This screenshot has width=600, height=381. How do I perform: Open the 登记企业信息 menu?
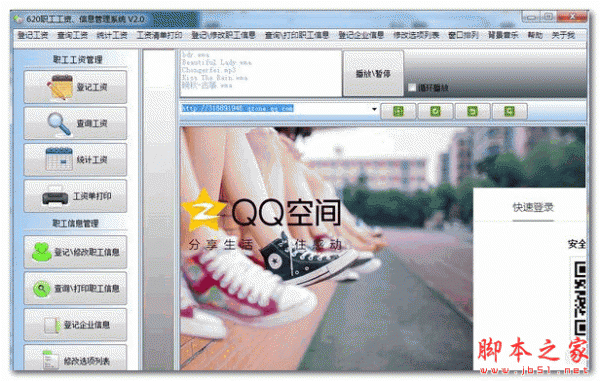(x=361, y=35)
